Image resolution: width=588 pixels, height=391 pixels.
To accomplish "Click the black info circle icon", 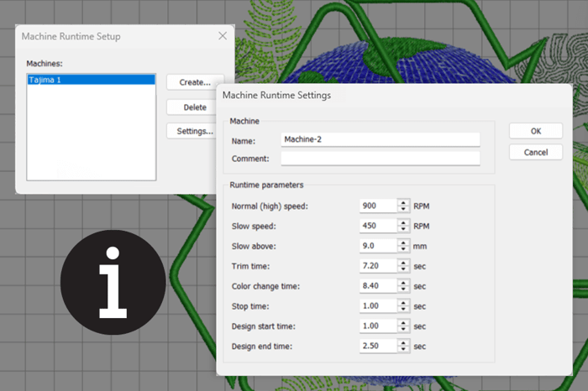I will click(x=112, y=278).
